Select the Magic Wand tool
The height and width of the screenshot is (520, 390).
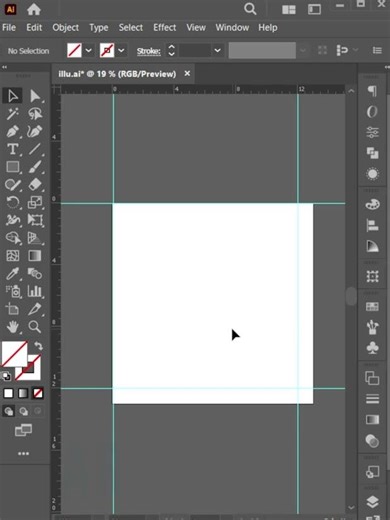click(x=13, y=114)
